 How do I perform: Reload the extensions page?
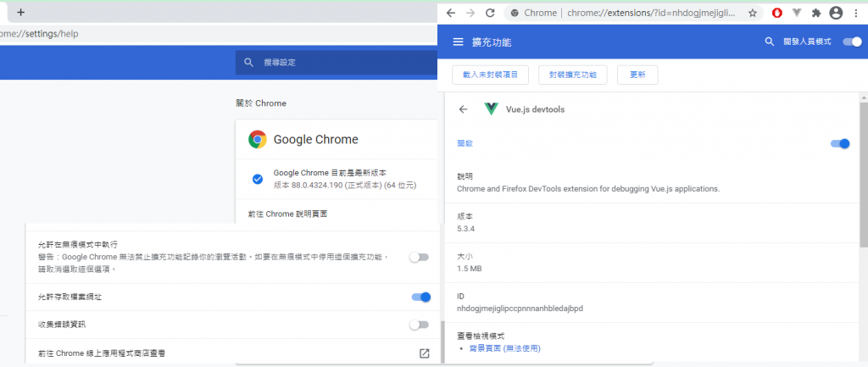pos(490,13)
